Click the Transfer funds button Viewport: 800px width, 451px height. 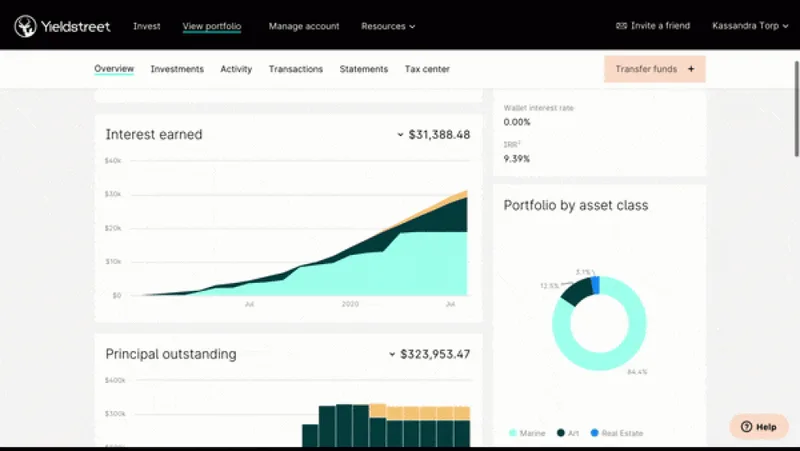pos(655,69)
